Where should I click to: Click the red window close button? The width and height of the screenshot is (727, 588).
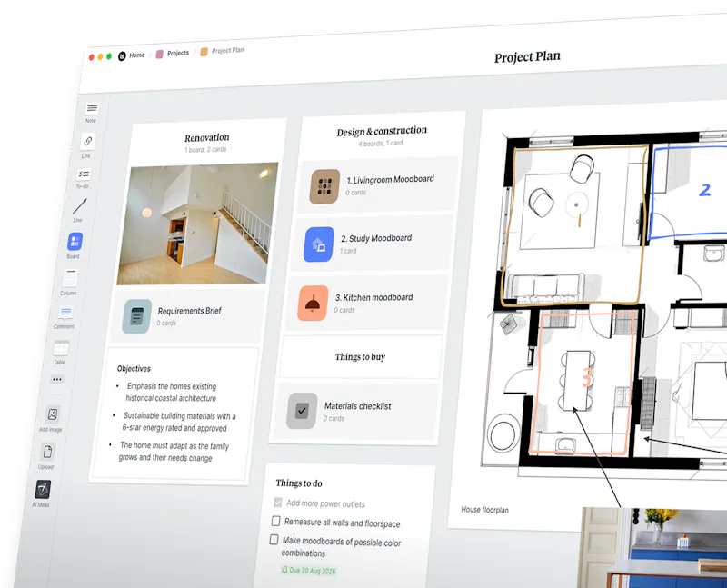pos(92,57)
